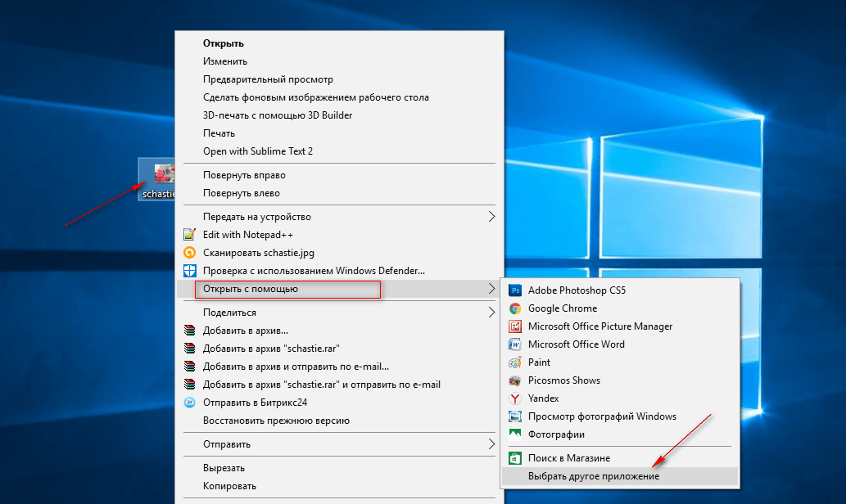Choose Печать from the menu
Viewport: 846px width, 504px height.
219,133
